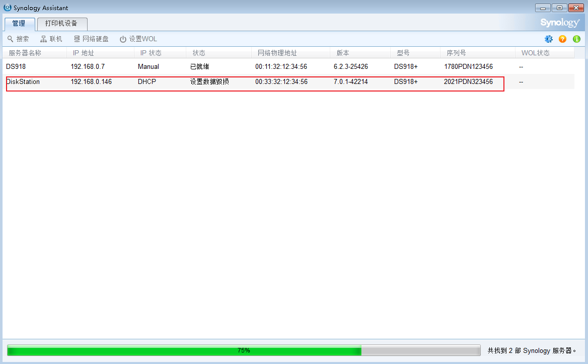Click the Search magnifier icon in toolbar
588x364 pixels.
pos(10,39)
